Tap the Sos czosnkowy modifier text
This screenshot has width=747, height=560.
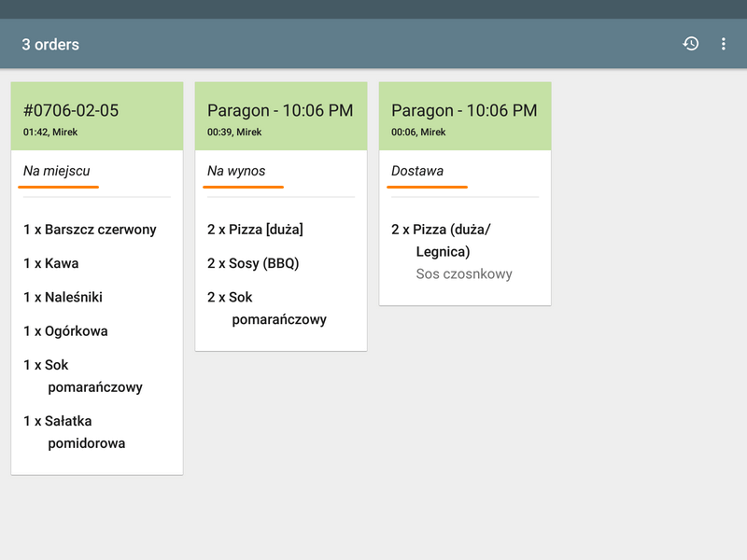[x=464, y=274]
